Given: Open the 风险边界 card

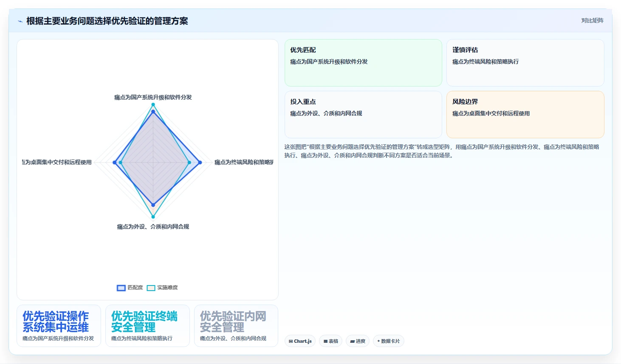Looking at the screenshot, I should pyautogui.click(x=525, y=115).
